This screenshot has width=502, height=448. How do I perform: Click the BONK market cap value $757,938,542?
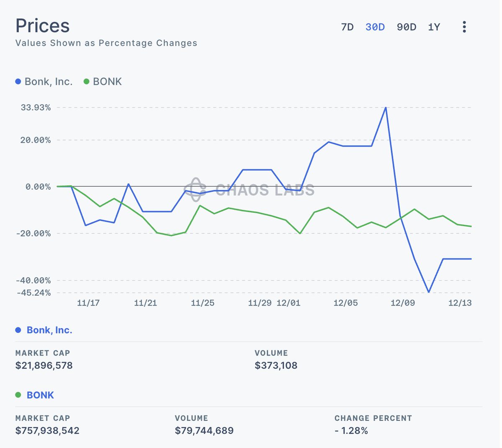[x=47, y=430]
